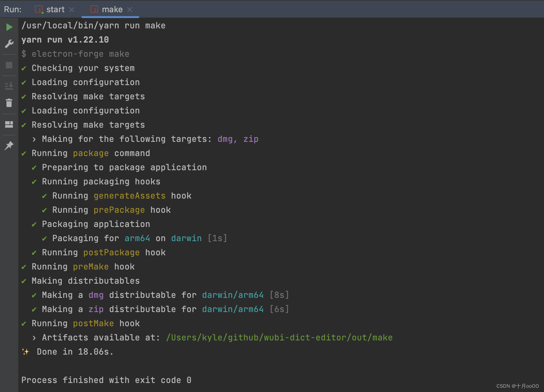The width and height of the screenshot is (544, 392).
Task: Click the 'postMake' hook text
Action: (93, 323)
